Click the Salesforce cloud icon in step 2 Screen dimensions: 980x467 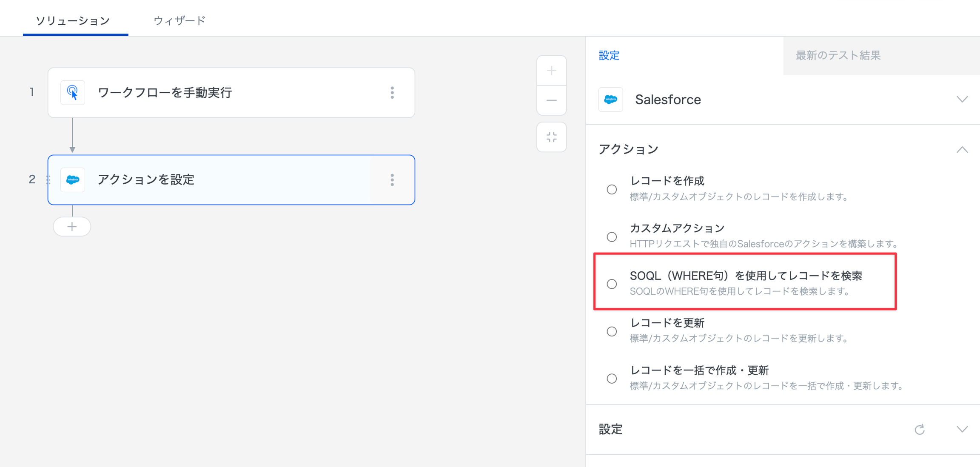pyautogui.click(x=73, y=180)
